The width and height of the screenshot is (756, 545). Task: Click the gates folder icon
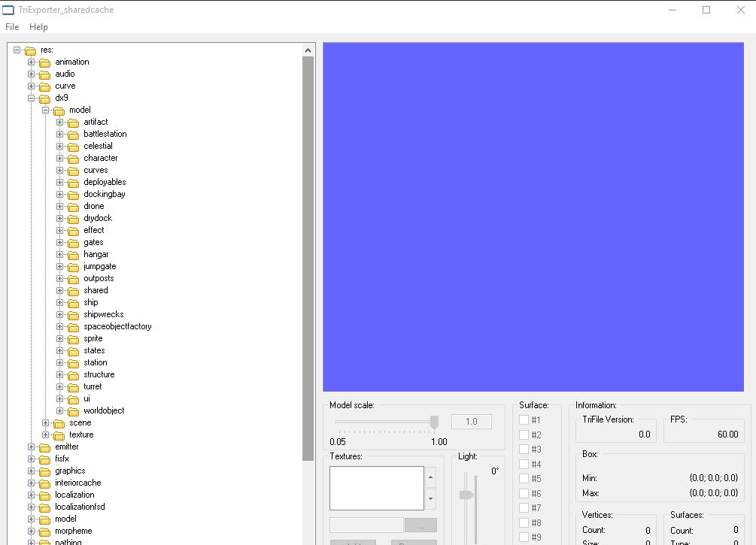point(73,243)
